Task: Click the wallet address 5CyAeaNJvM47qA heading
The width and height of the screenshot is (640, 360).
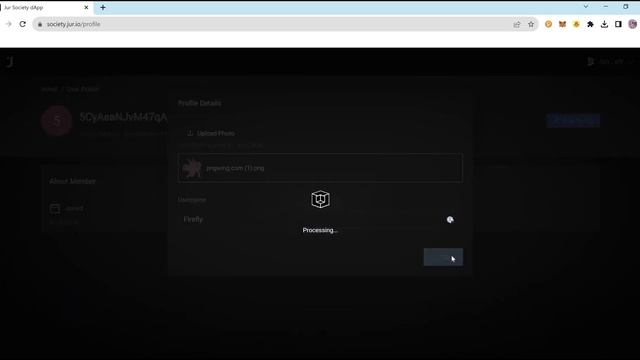Action: click(x=123, y=118)
